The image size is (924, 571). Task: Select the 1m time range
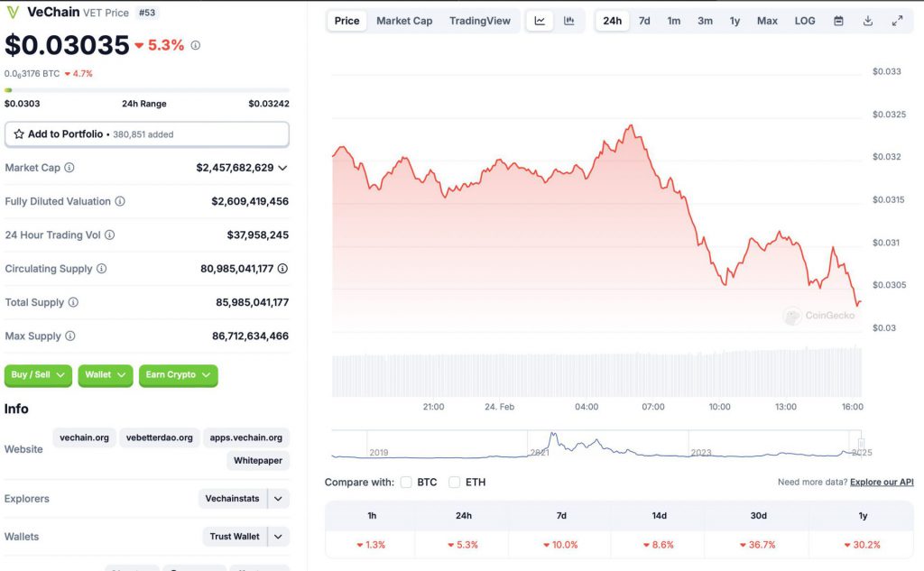pos(674,21)
